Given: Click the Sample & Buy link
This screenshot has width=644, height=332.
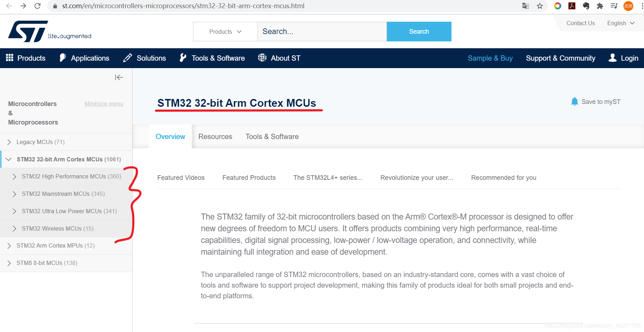Looking at the screenshot, I should (490, 58).
